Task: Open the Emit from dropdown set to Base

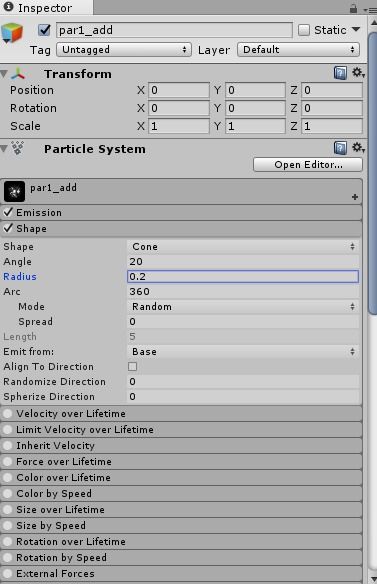Action: click(x=243, y=352)
